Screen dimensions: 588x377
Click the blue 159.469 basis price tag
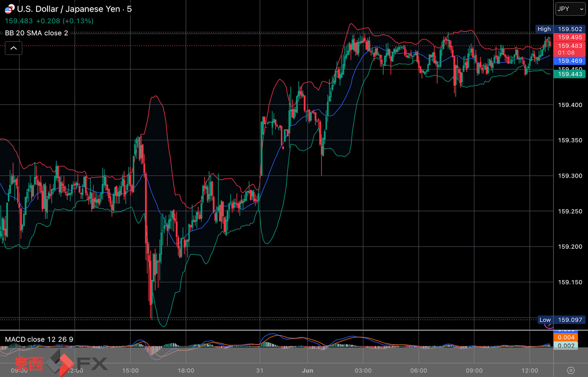[569, 61]
